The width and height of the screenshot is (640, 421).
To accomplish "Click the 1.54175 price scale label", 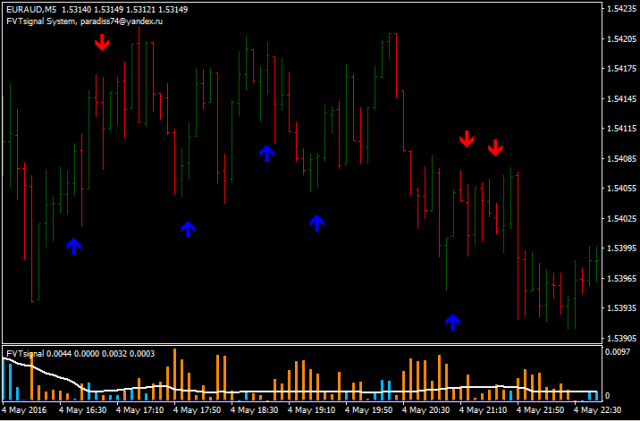I will click(x=622, y=69).
